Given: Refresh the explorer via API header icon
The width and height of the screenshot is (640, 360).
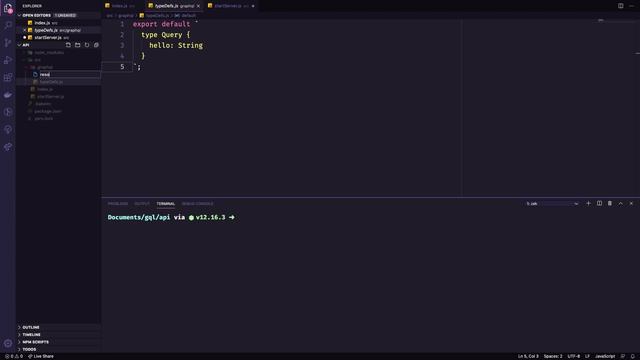Looking at the screenshot, I should click(x=87, y=45).
